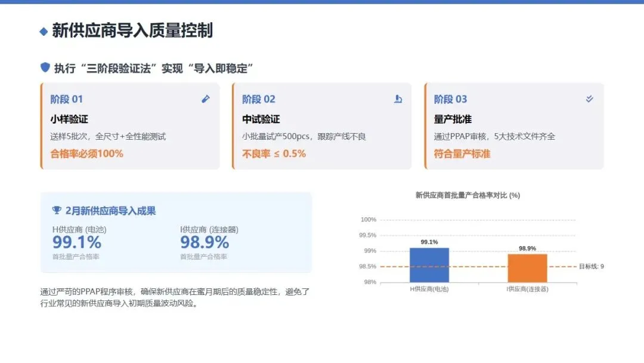Image resolution: width=644 pixels, height=363 pixels.
Task: Click the 目标线 label at chart right edge
Action: (592, 266)
